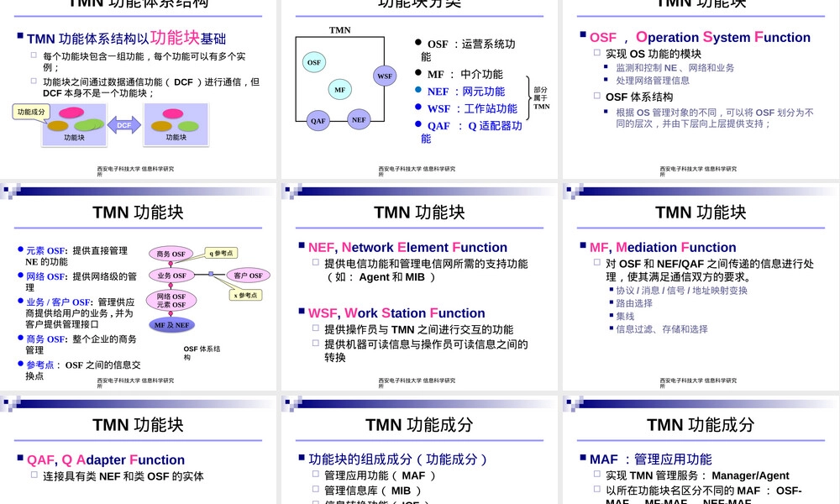Screen dimensions: 840x504
Task: Click the NEF circle on the TMN box
Action: (359, 119)
